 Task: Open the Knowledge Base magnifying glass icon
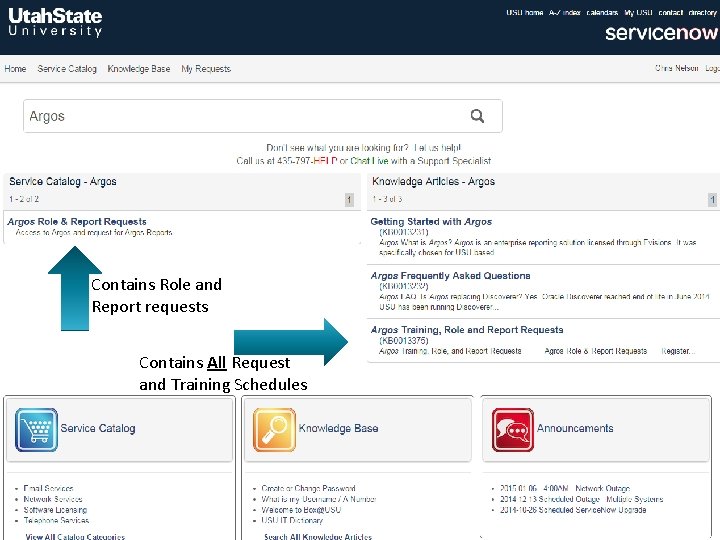[274, 430]
